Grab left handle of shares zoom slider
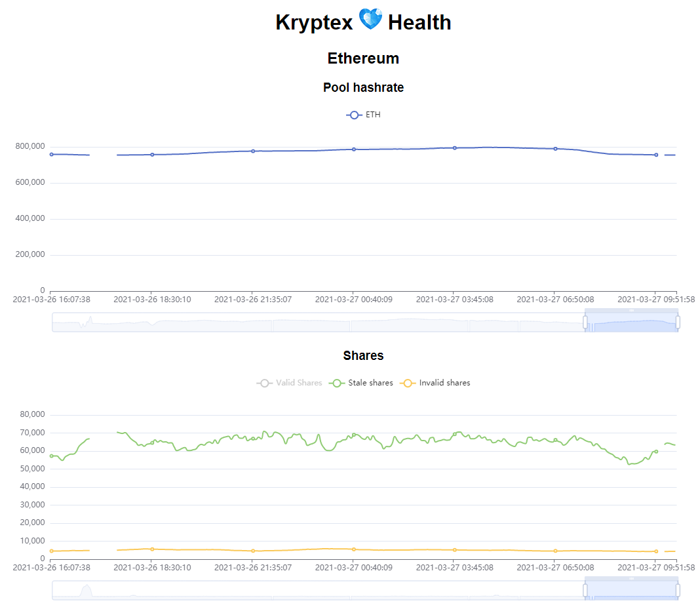Image resolution: width=700 pixels, height=611 pixels. 585,590
